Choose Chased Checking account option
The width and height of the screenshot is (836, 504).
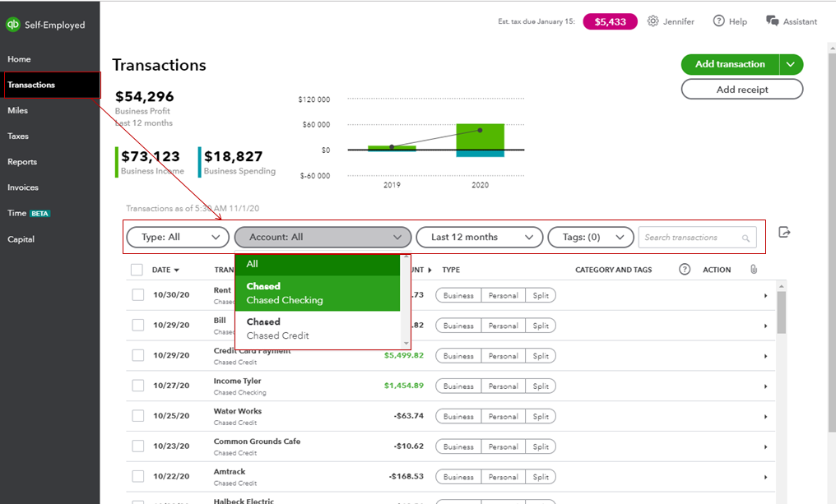click(x=318, y=293)
